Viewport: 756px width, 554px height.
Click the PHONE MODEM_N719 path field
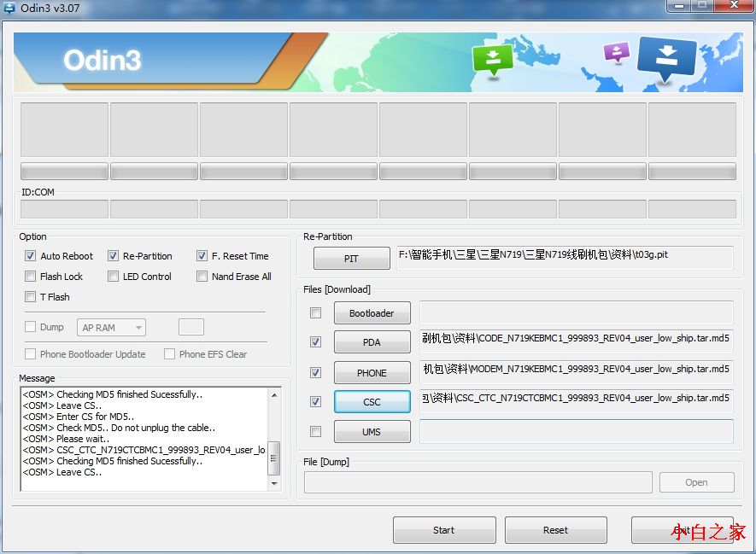pos(576,372)
